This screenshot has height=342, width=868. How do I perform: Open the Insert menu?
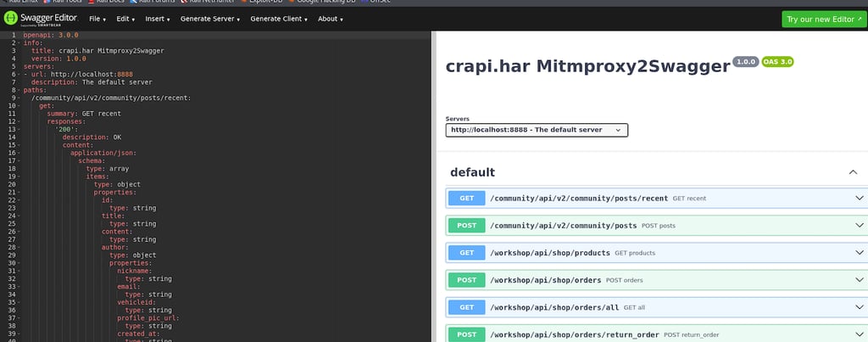click(158, 19)
